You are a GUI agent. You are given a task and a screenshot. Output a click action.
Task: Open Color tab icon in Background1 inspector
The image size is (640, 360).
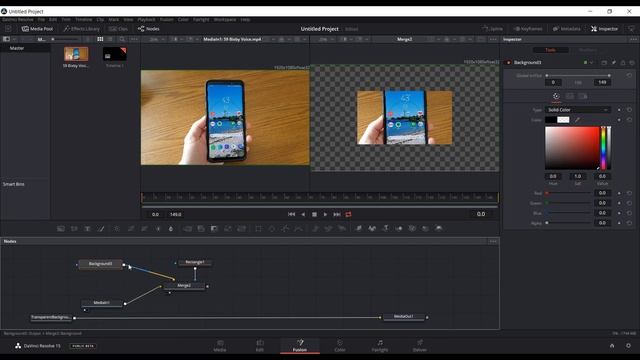556,96
